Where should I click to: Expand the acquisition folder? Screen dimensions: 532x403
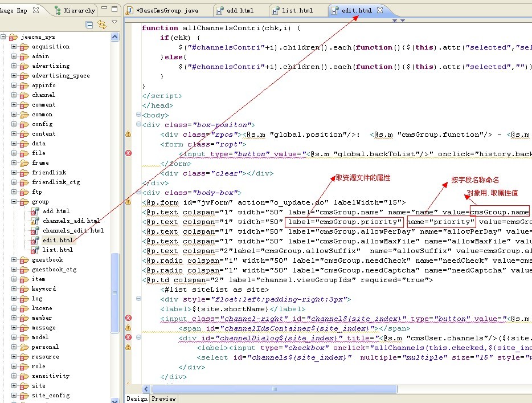[x=14, y=46]
